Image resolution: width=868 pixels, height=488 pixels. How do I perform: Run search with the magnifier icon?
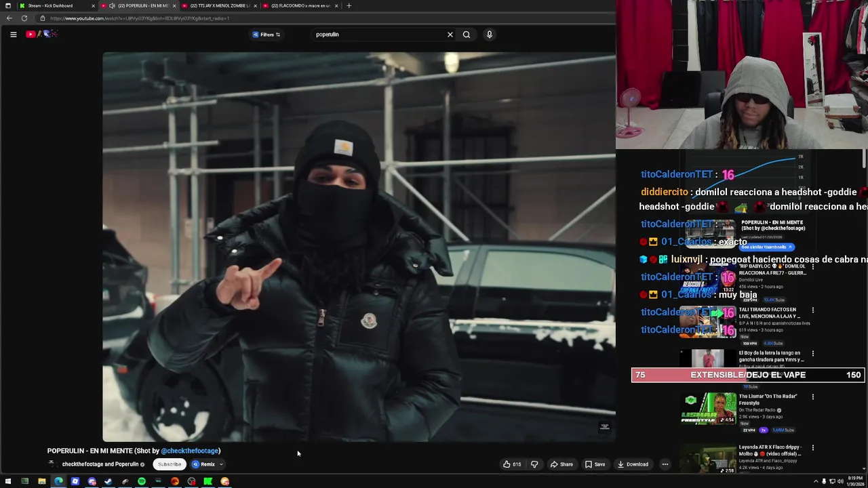(x=467, y=35)
